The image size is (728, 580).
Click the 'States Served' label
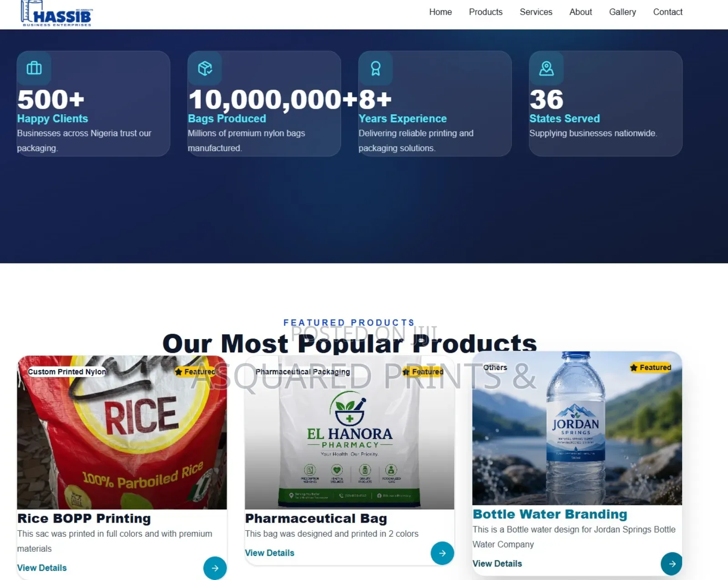[565, 118]
